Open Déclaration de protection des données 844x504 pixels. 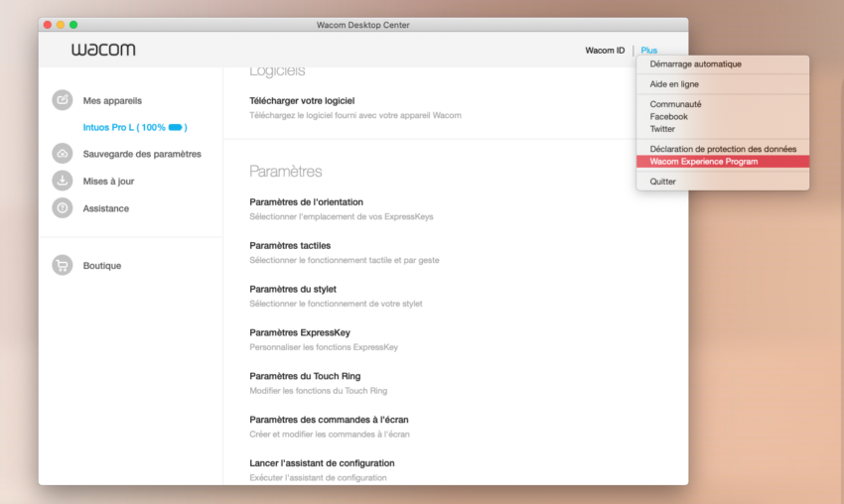coord(722,149)
